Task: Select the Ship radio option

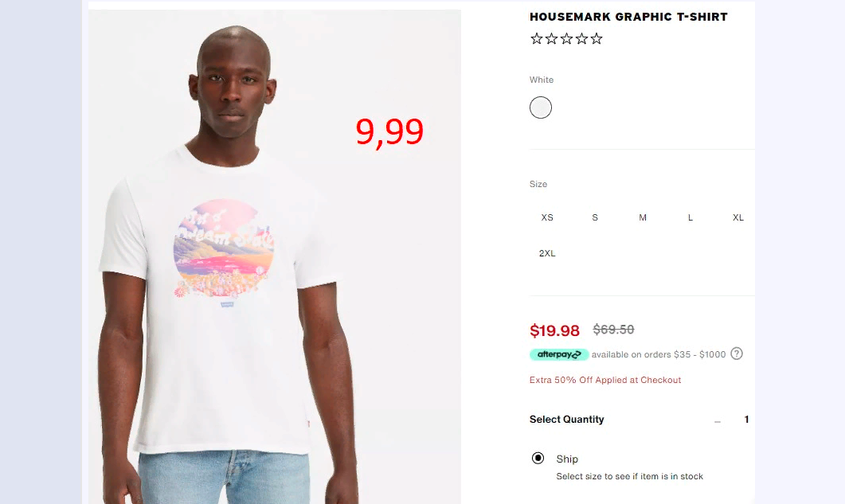Action: point(538,458)
